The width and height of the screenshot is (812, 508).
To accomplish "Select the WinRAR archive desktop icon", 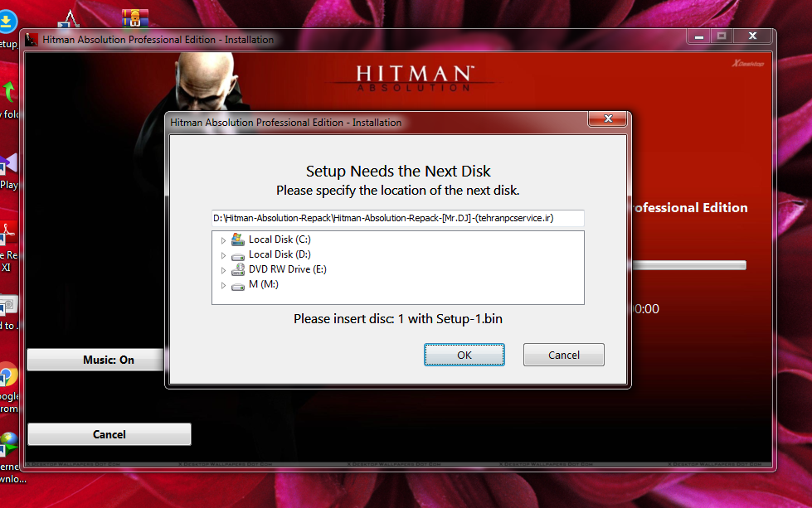I will pos(134,18).
